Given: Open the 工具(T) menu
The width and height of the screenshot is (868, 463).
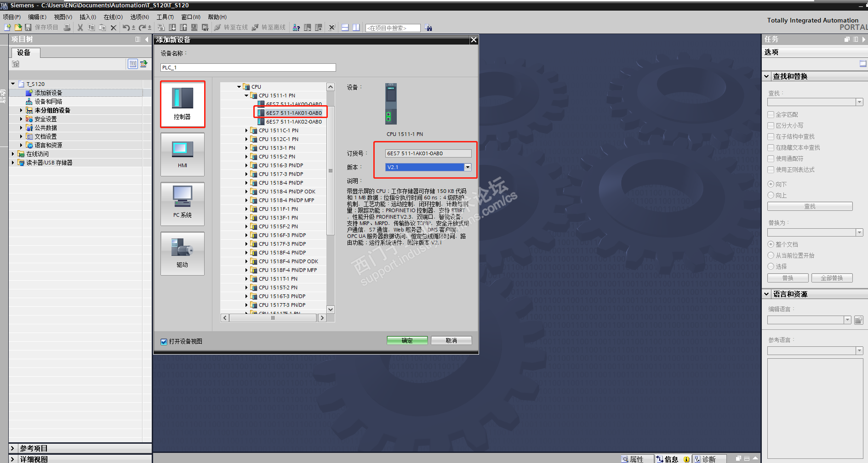Looking at the screenshot, I should click(x=165, y=17).
